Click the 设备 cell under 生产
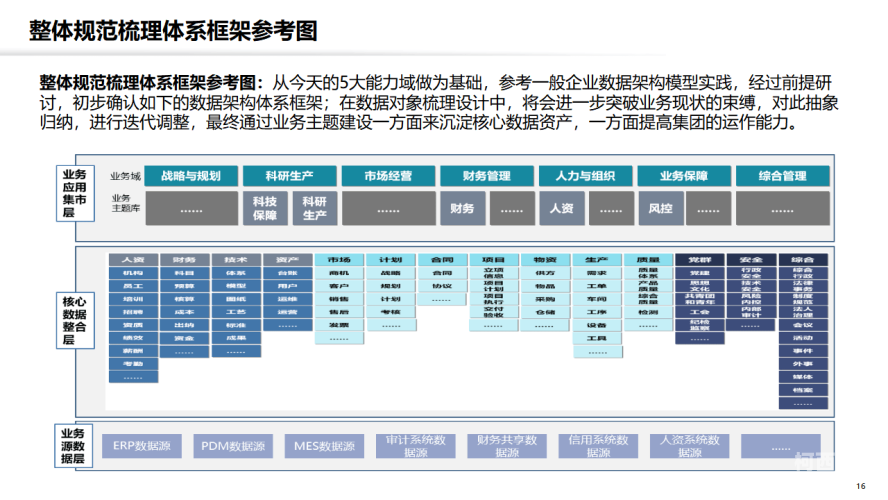Image resolution: width=888 pixels, height=500 pixels. click(x=597, y=325)
